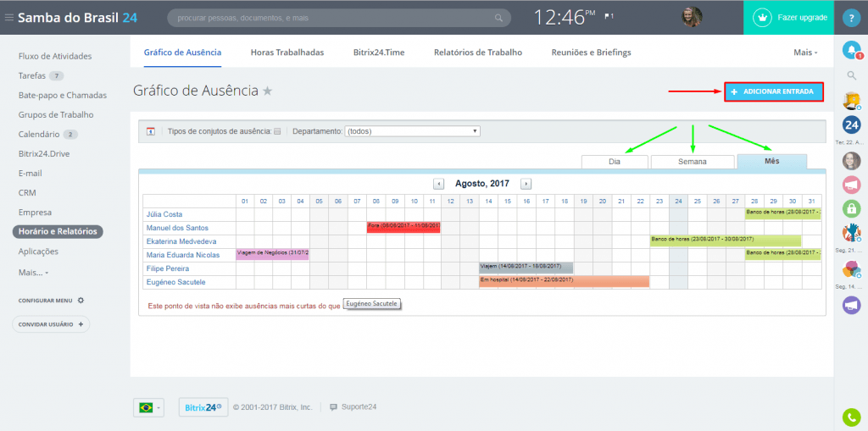Open Bitrix24.Time tab
Viewport: 868px width, 431px height.
pos(379,52)
